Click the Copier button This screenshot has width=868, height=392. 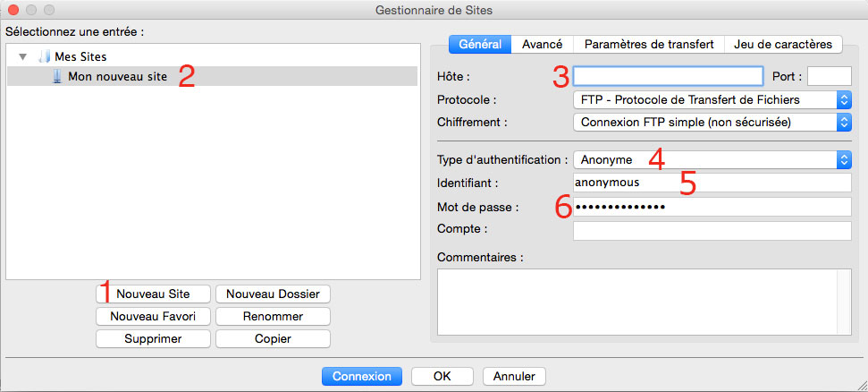coord(273,339)
